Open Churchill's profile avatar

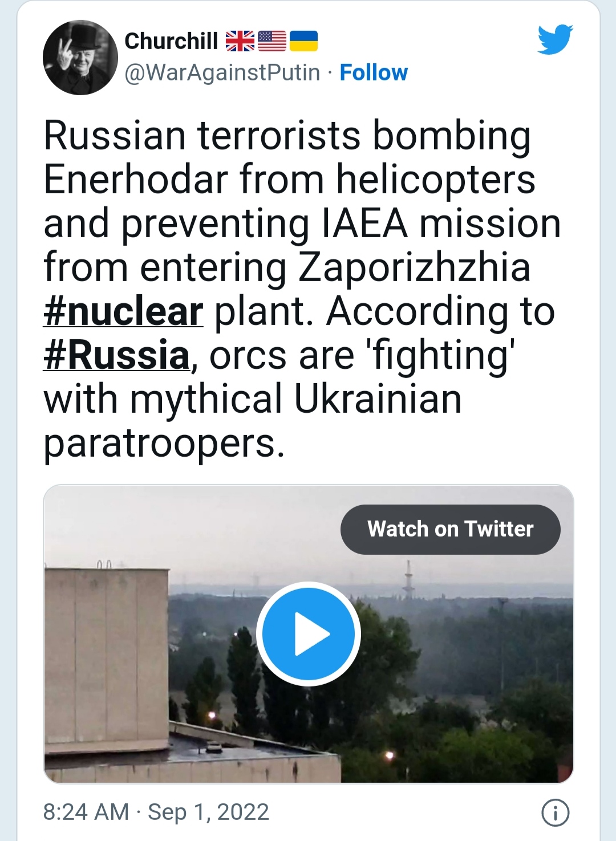[x=80, y=58]
